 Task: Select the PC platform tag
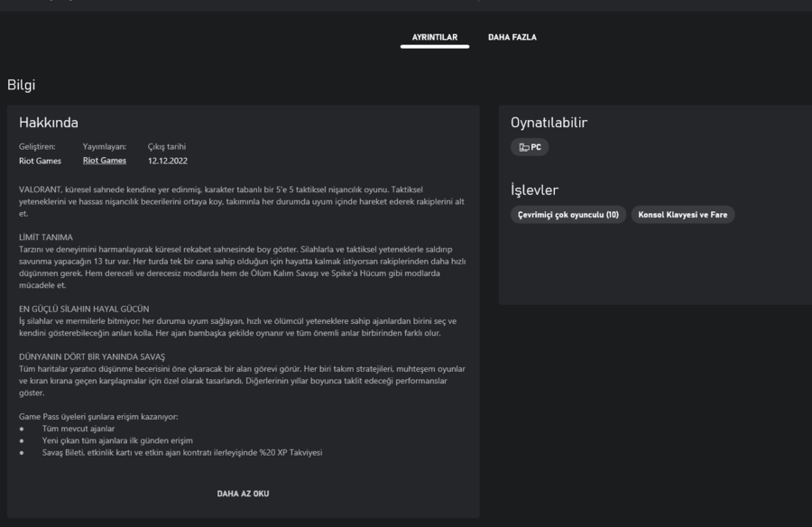tap(530, 147)
